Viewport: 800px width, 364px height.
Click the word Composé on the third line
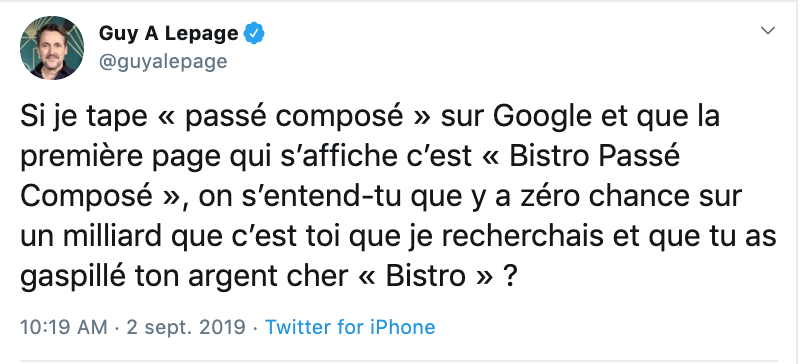coord(87,198)
